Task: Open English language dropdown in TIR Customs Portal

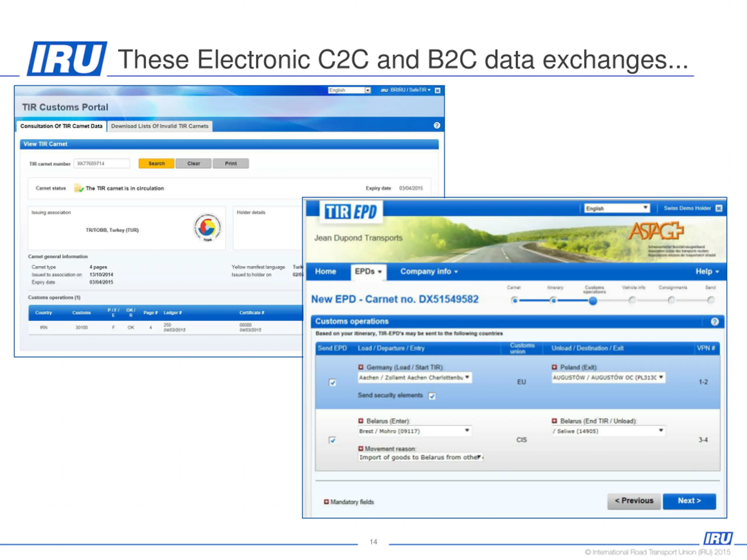Action: (x=350, y=90)
